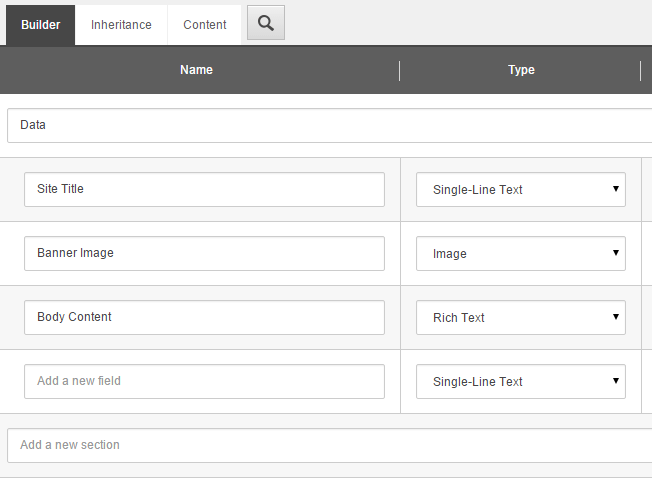Click the Data section name field

click(330, 126)
